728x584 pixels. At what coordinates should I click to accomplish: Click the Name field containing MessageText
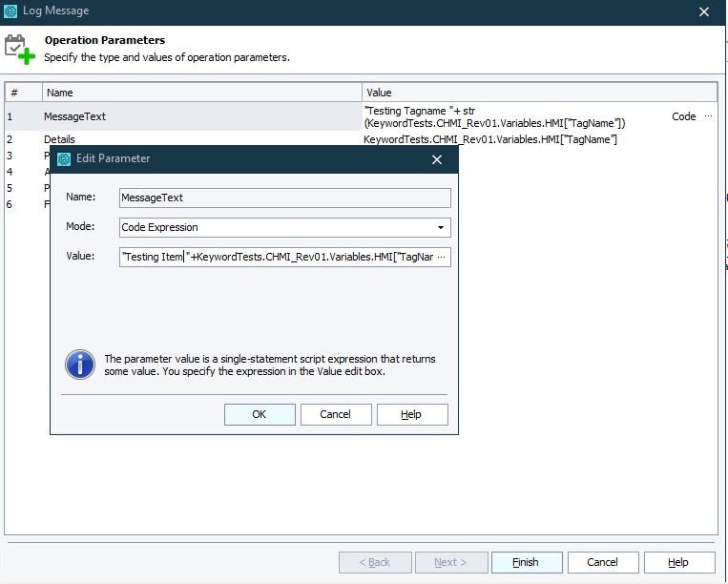tap(284, 198)
